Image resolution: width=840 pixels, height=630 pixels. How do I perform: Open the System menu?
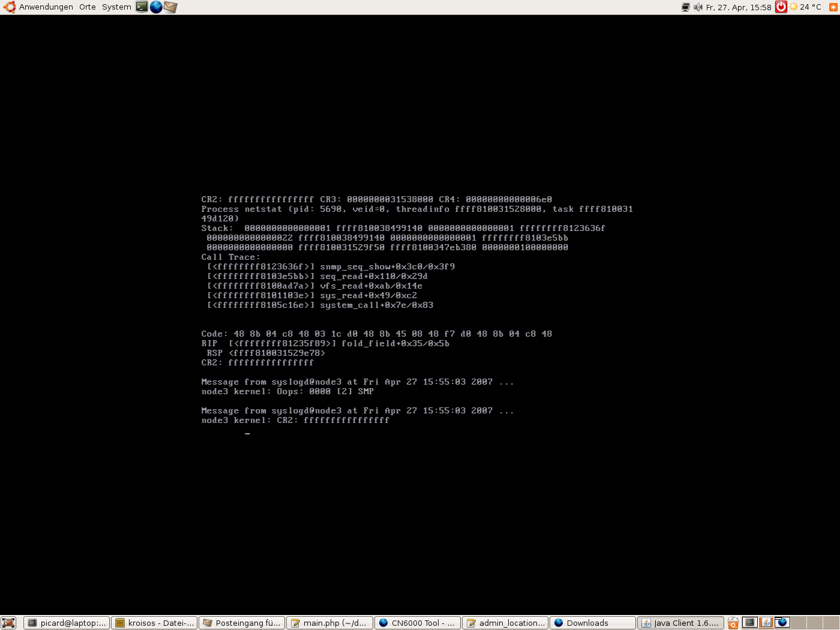116,7
